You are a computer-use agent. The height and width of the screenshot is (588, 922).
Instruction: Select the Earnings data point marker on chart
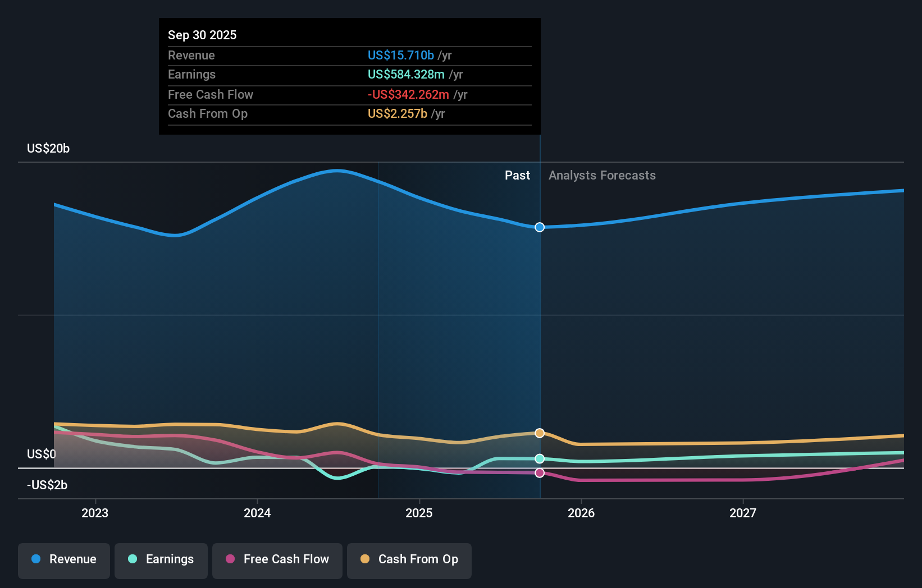tap(540, 458)
